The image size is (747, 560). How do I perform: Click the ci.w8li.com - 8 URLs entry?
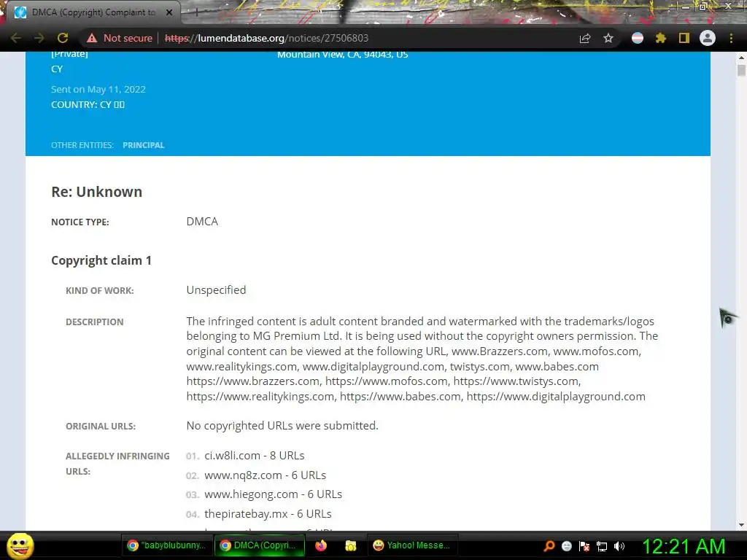coord(255,456)
